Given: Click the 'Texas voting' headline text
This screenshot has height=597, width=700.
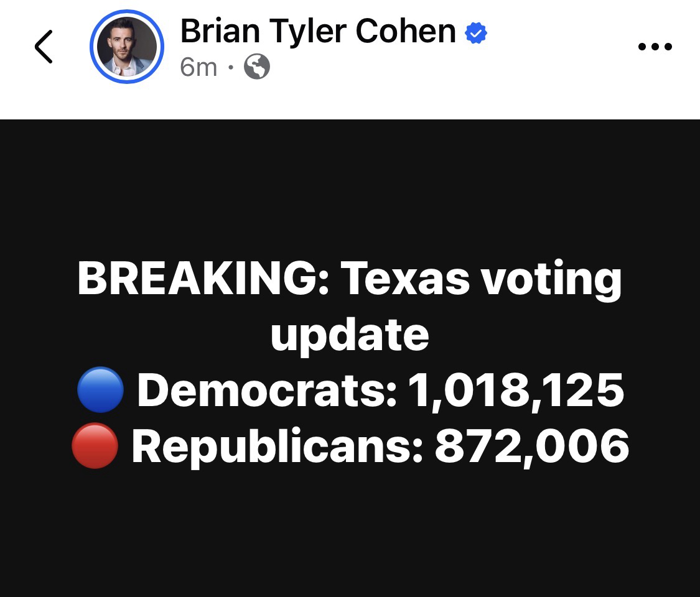Looking at the screenshot, I should pos(481,279).
